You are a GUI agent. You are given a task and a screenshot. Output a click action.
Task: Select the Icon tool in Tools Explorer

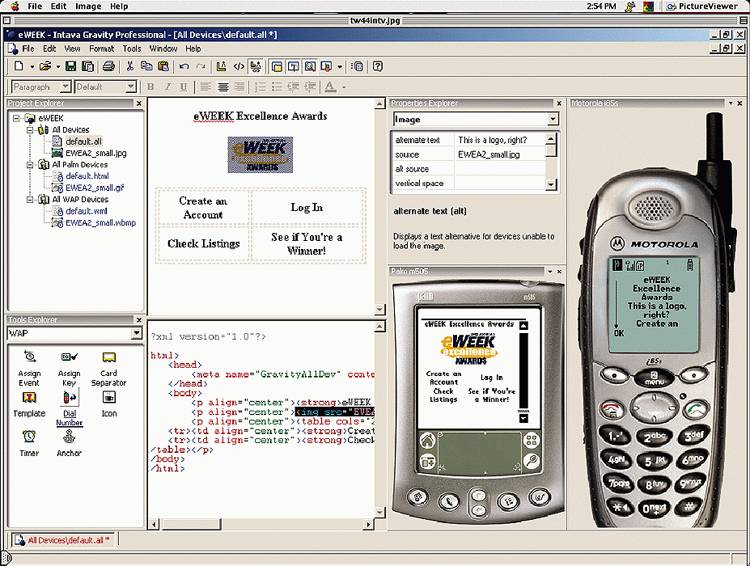109,404
